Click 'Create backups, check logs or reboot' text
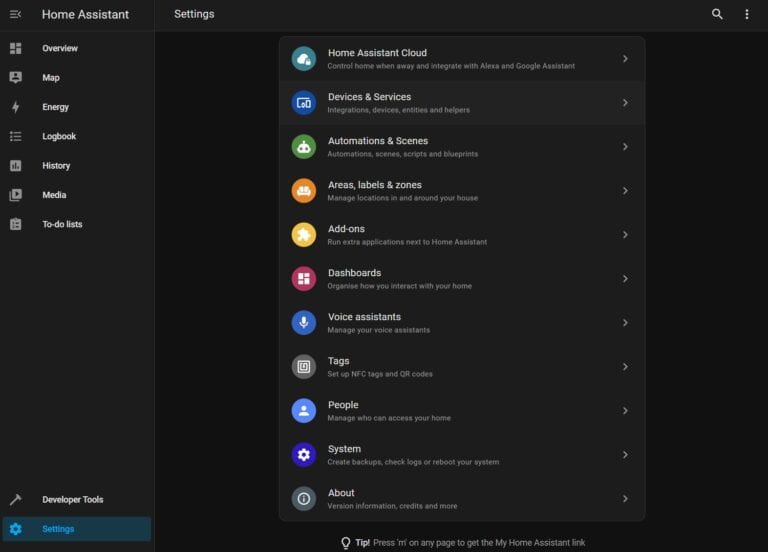This screenshot has width=768, height=552. 413,462
